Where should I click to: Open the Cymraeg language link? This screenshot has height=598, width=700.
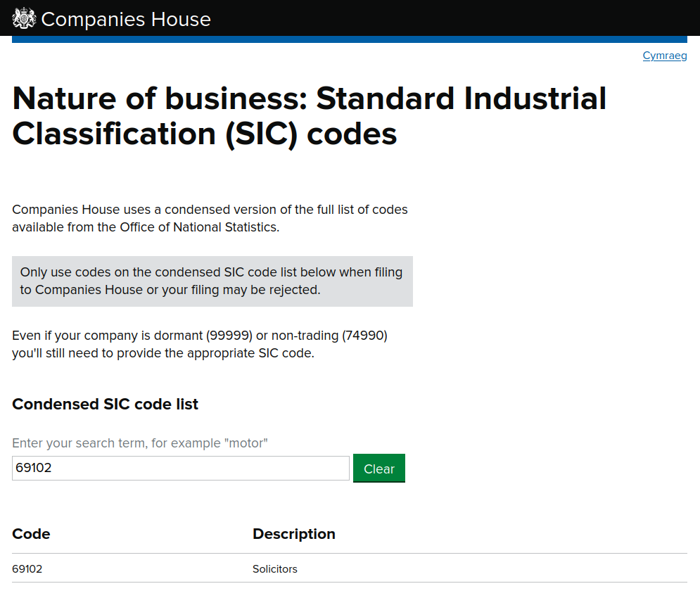(664, 56)
